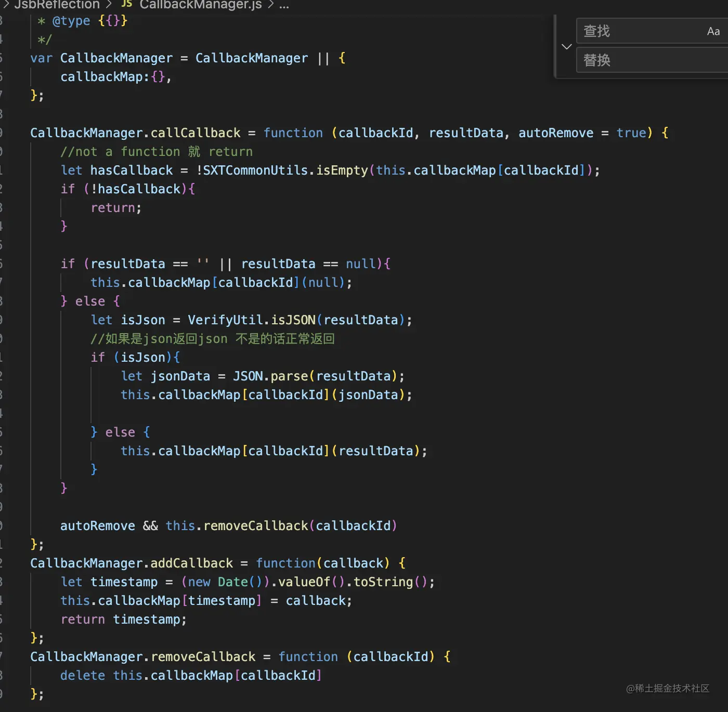Viewport: 728px width, 712px height.
Task: Click the true keyword in callCallback's parameters
Action: click(631, 133)
